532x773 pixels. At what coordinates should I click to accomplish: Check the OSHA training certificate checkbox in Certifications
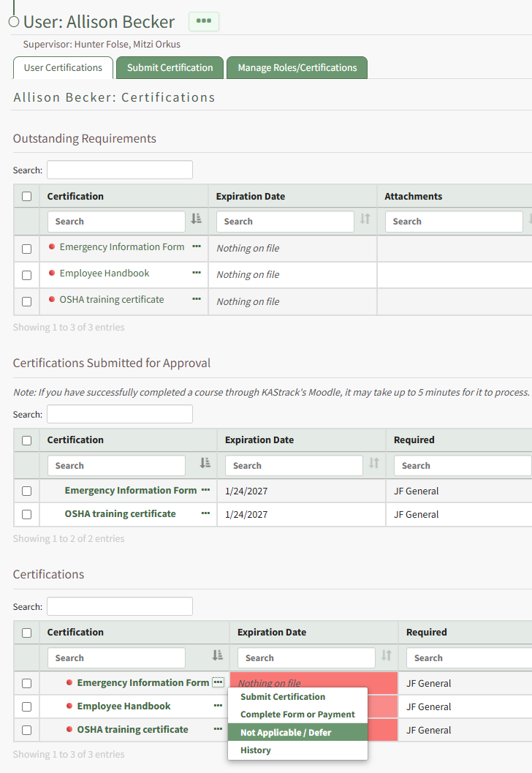coord(27,730)
